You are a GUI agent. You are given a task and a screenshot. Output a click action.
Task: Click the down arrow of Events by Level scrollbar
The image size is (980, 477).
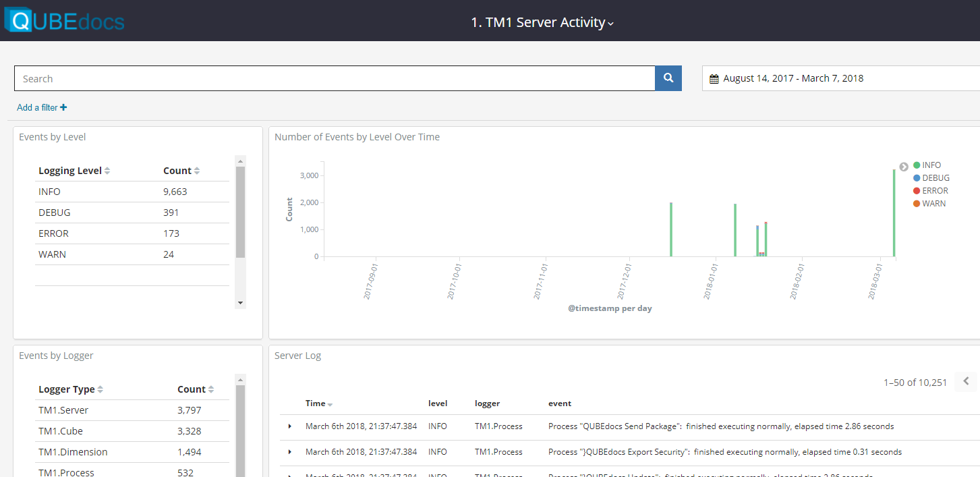pos(240,304)
